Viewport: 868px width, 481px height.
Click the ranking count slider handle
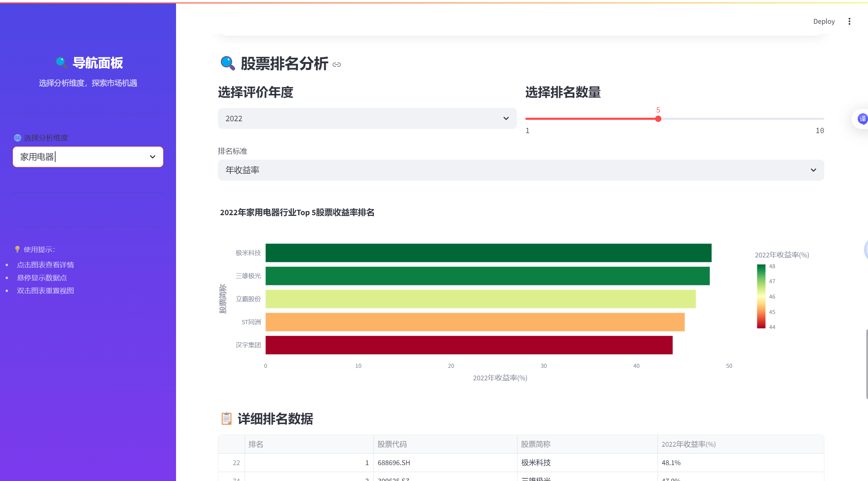coord(658,119)
